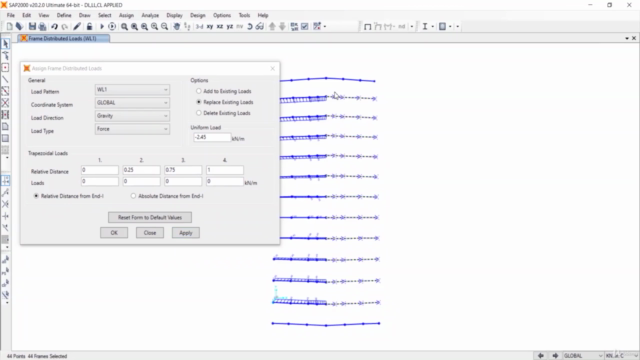Click the I-section frame design icon
Image resolution: width=640 pixels, height=360 pixels.
[425, 27]
